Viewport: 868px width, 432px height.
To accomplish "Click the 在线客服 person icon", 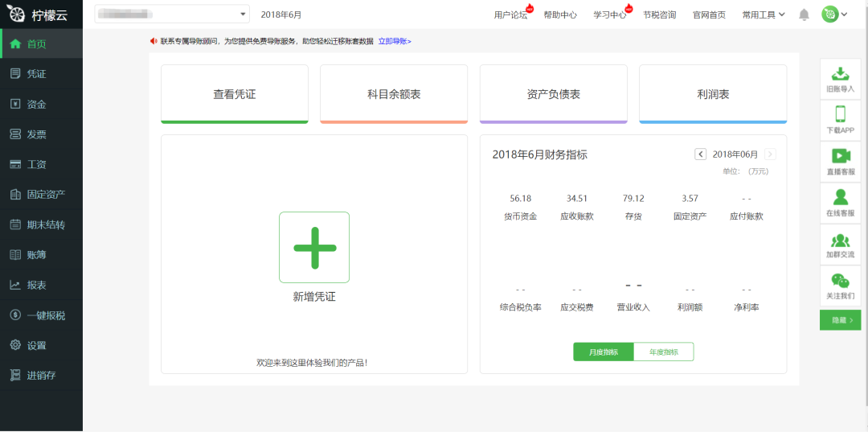I will point(841,197).
